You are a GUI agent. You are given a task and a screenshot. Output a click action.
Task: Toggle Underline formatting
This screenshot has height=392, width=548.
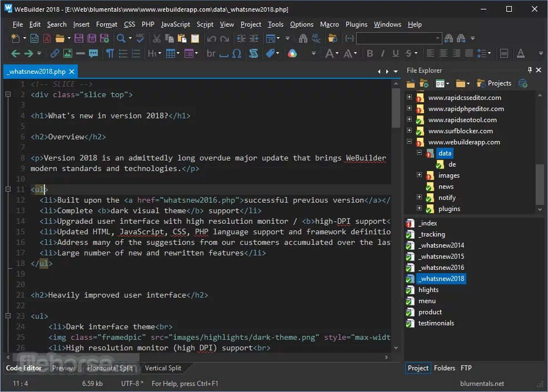[396, 53]
